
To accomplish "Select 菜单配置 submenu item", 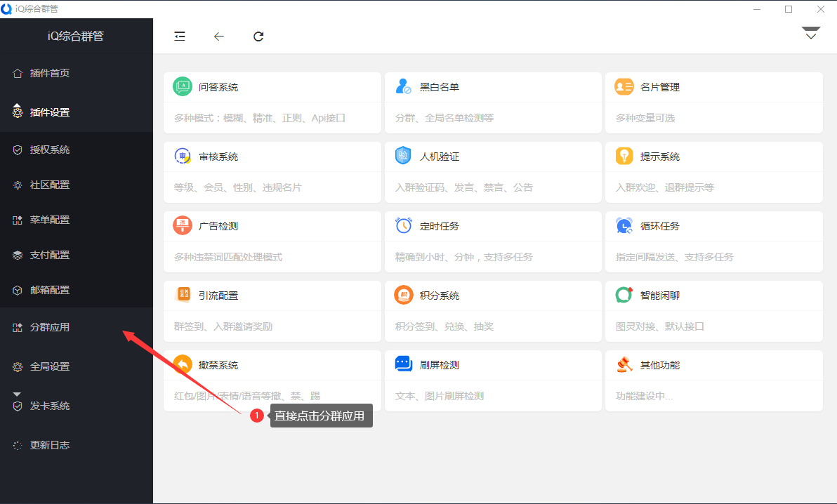I will point(77,220).
